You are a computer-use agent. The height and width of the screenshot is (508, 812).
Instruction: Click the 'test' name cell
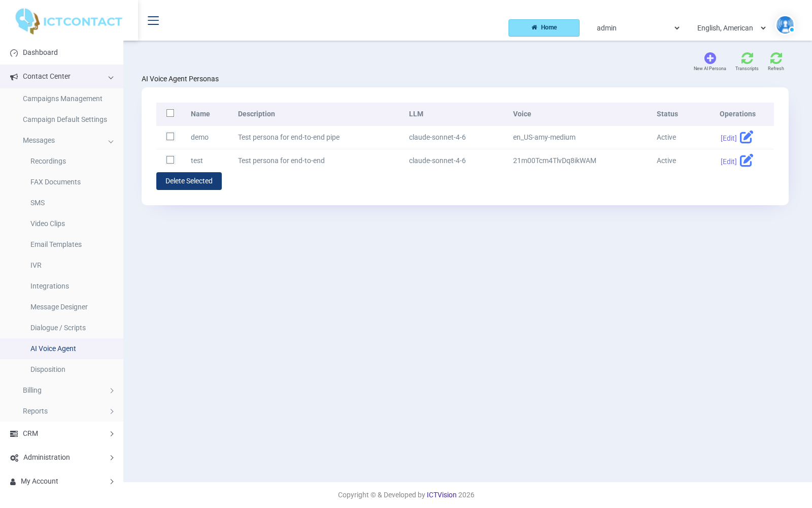point(197,161)
